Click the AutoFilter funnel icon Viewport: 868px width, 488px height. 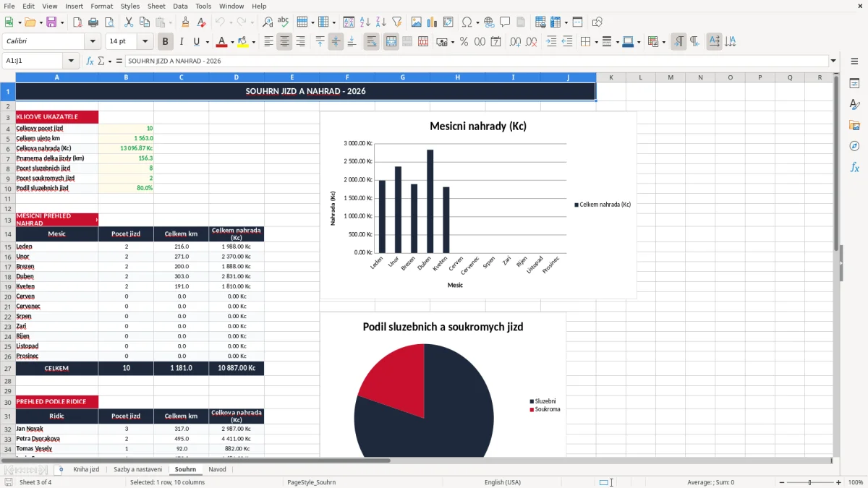pyautogui.click(x=396, y=22)
